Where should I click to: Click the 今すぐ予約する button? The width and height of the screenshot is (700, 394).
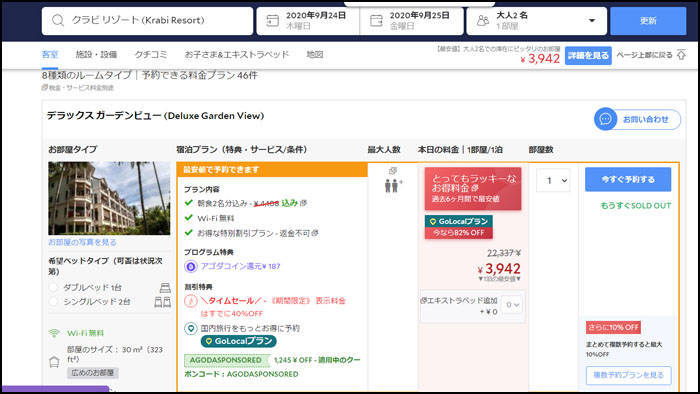click(x=628, y=179)
